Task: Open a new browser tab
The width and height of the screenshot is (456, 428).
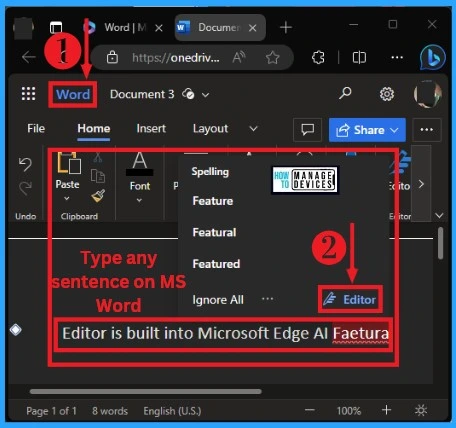Action: (286, 27)
